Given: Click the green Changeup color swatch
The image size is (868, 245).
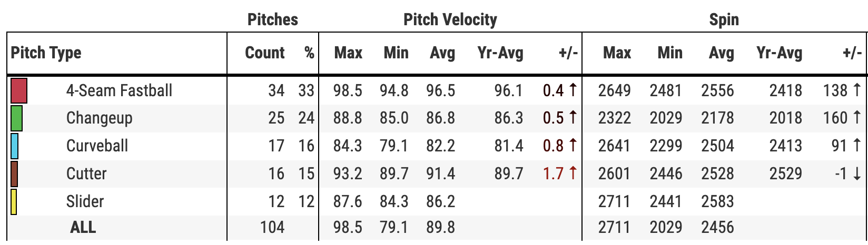Looking at the screenshot, I should [17, 118].
